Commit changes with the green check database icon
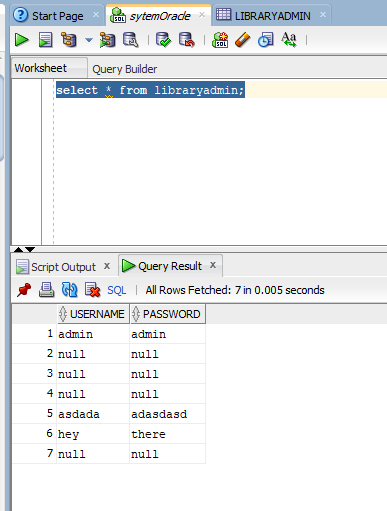Image resolution: width=387 pixels, height=511 pixels. (x=163, y=40)
